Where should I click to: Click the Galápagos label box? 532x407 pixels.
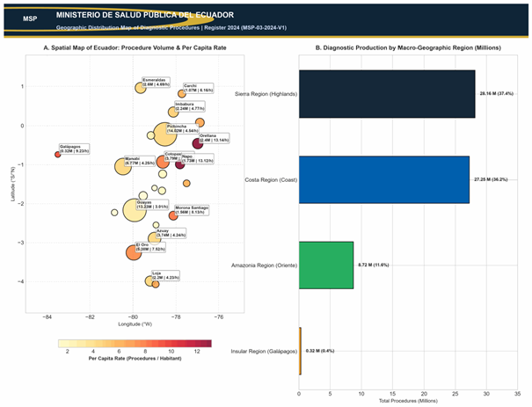point(74,149)
